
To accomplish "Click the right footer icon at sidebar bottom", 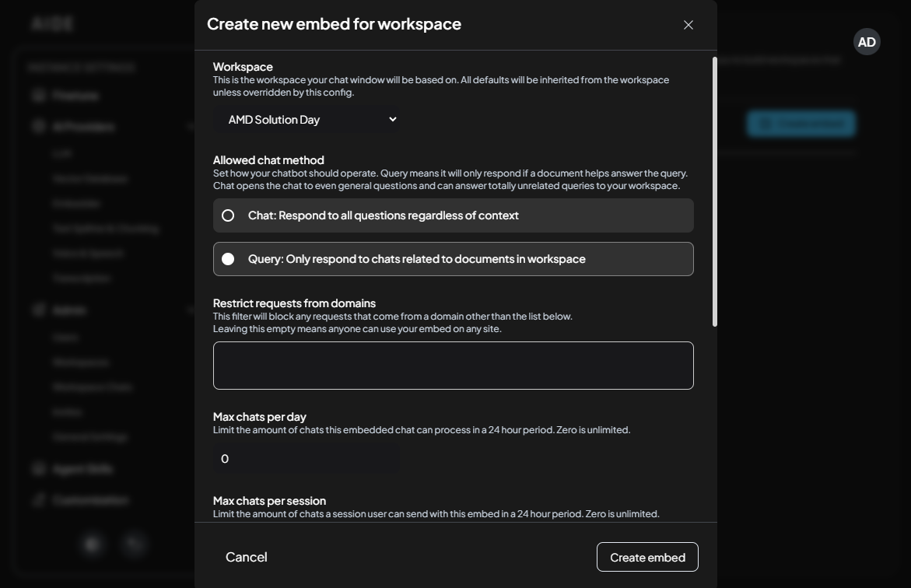I will (x=133, y=544).
